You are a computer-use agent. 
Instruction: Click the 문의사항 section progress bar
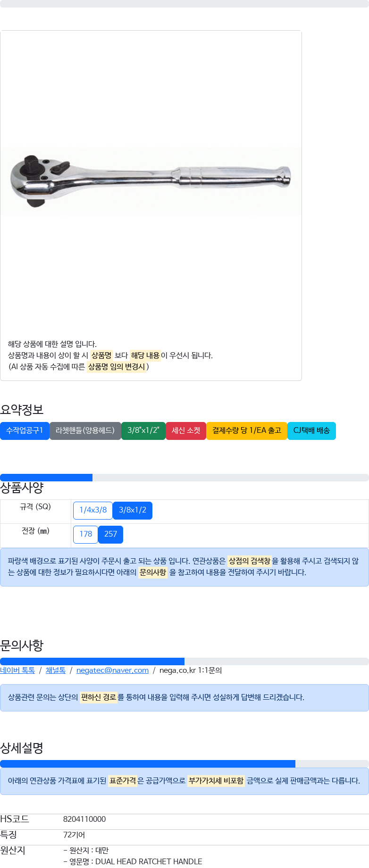(x=184, y=661)
